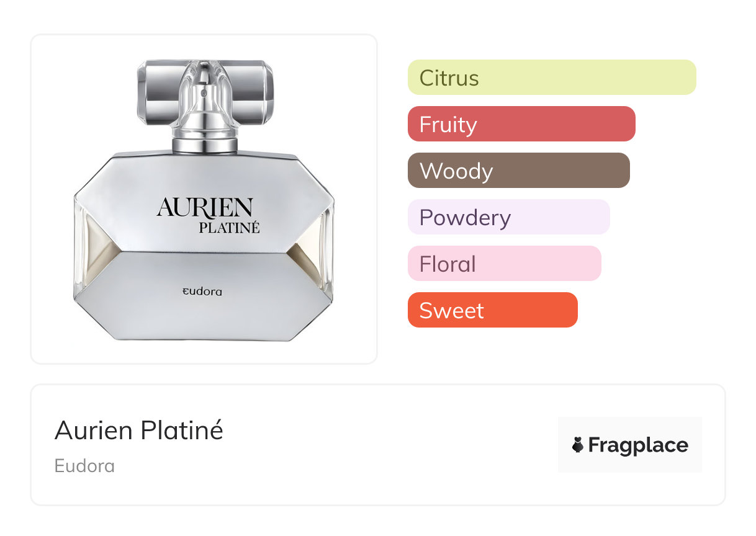Click the Fragplace wordmark text
Viewport: 756px width, 536px height.
[x=638, y=445]
